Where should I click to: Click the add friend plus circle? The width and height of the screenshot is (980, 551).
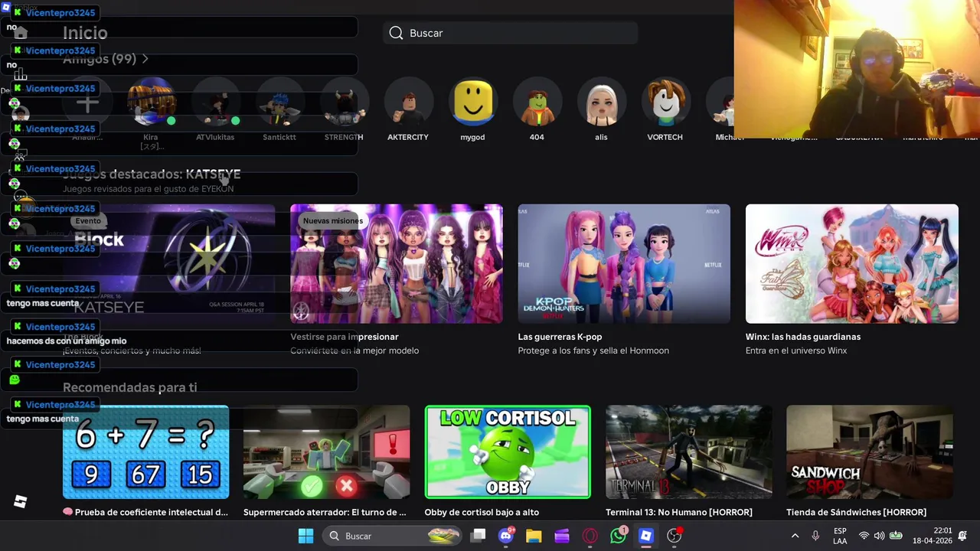87,103
